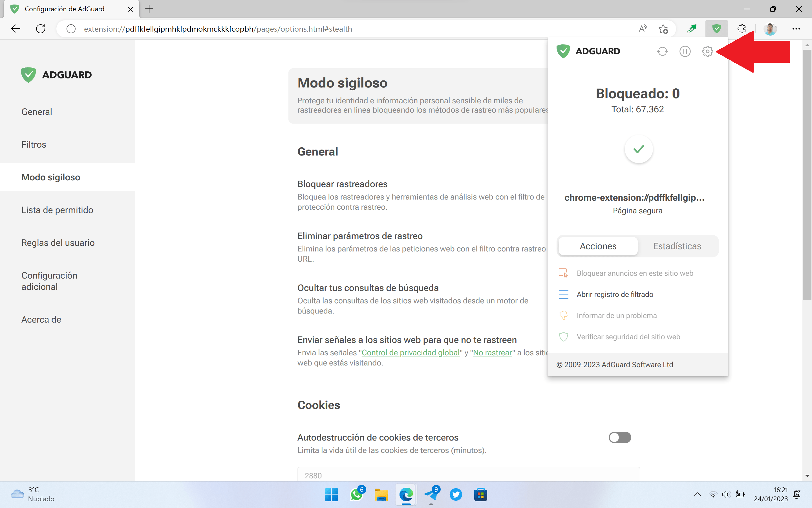This screenshot has width=812, height=508.
Task: Click Bloquear rastreadores setting title
Action: point(342,184)
